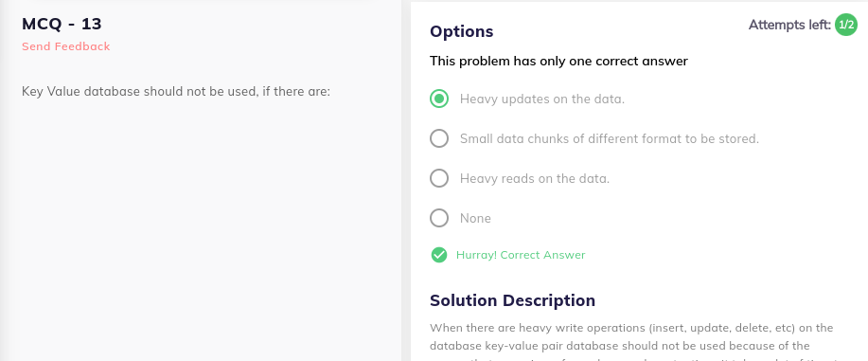Pick the 'None' option radio button

439,218
